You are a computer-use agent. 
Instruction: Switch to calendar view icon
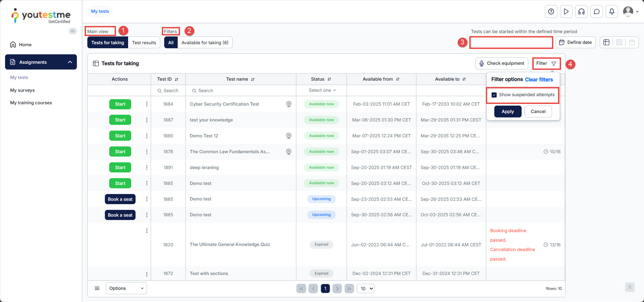coord(632,43)
